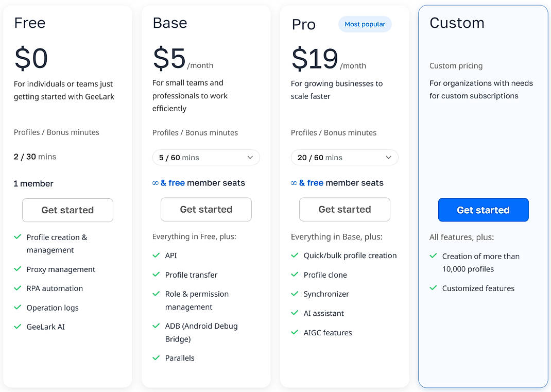Click the checkmark beside RPA automation
Viewport: 551px width, 392px height.
18,288
